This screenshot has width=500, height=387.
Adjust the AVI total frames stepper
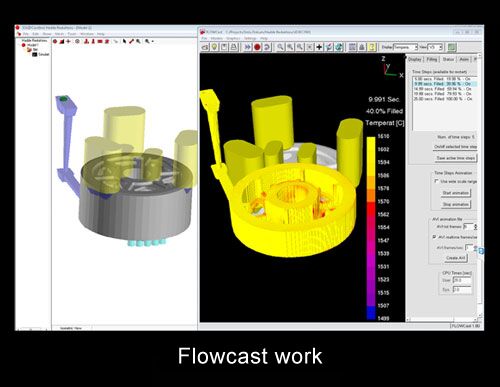coord(476,227)
